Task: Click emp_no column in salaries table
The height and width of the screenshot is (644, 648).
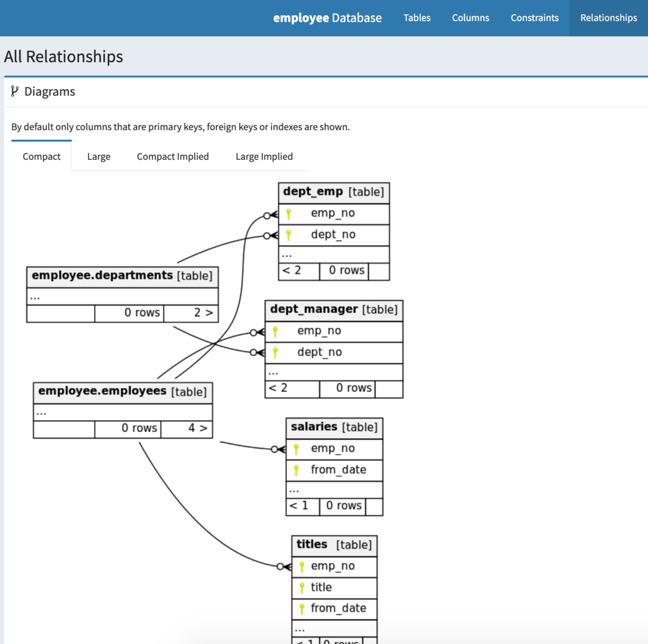Action: pos(333,449)
